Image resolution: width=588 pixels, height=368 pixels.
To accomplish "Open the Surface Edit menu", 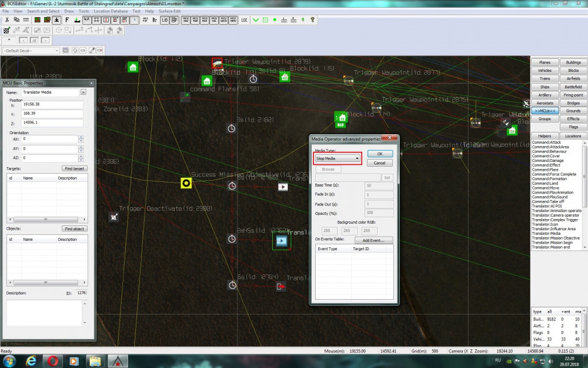I will click(169, 11).
